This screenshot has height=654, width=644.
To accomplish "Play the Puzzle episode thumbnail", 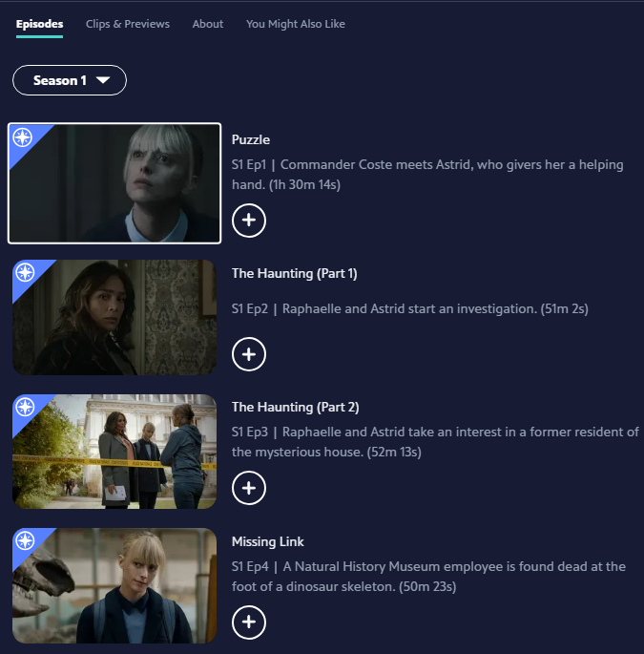I will 114,183.
